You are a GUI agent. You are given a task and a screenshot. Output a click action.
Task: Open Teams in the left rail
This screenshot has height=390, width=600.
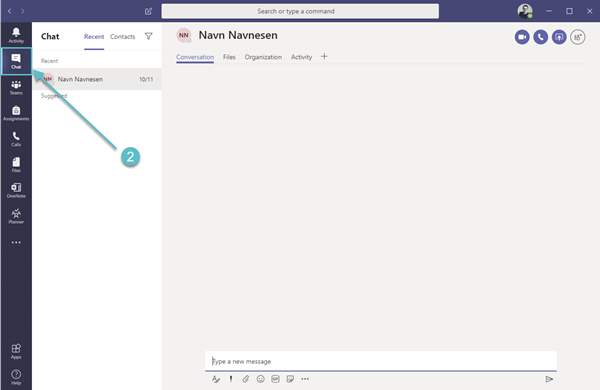16,88
